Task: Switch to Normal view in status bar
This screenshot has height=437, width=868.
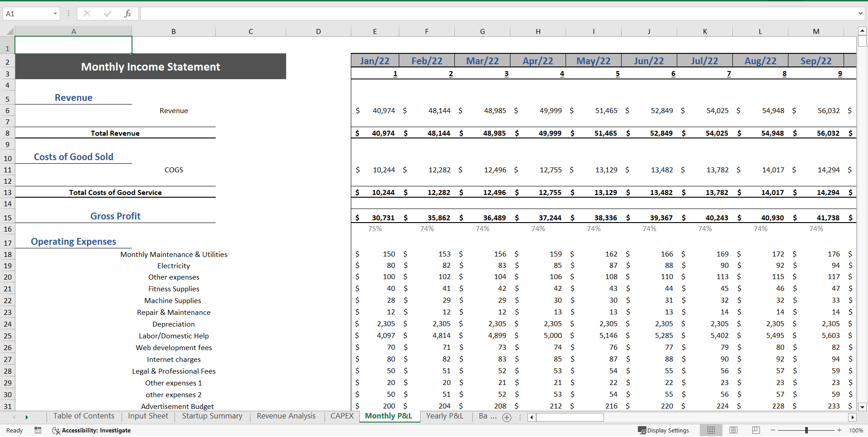Action: tap(711, 430)
